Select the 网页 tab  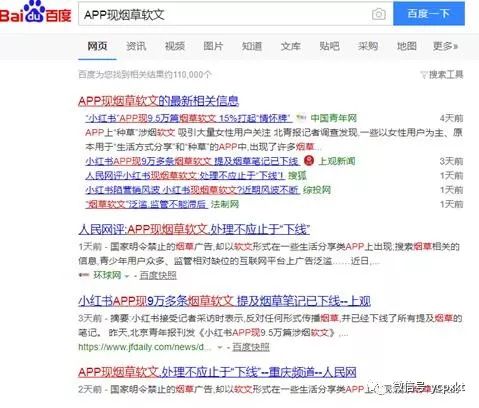click(97, 46)
